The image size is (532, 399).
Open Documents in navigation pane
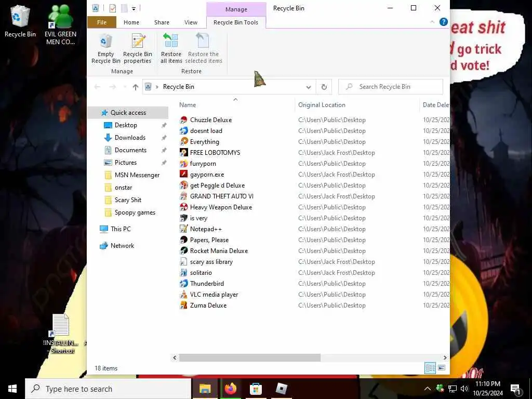tap(130, 150)
